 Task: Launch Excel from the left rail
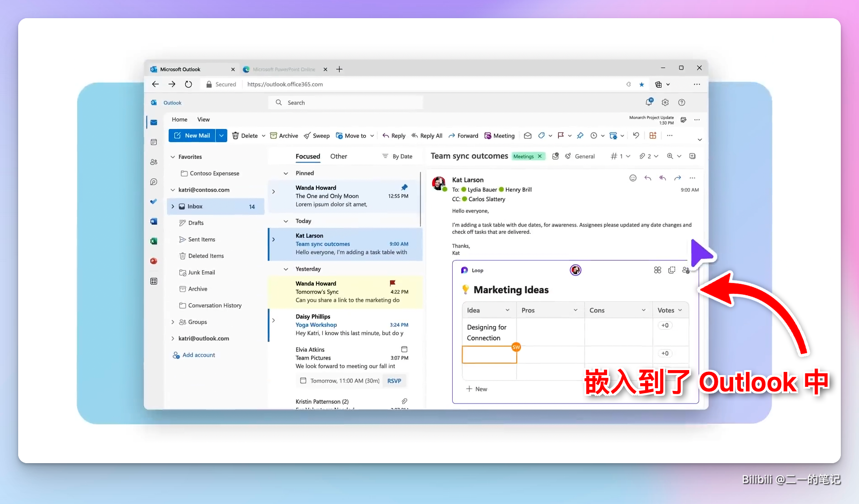tap(154, 241)
